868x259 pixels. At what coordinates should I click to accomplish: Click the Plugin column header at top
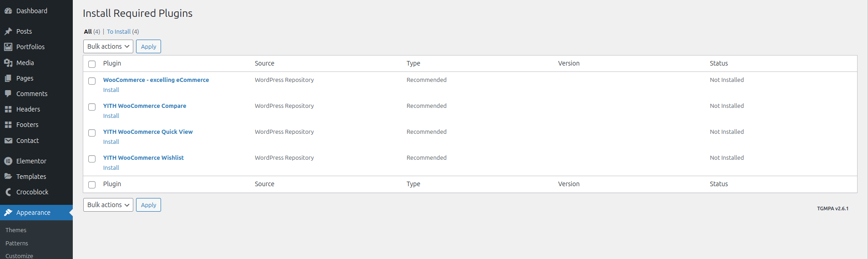pos(112,63)
